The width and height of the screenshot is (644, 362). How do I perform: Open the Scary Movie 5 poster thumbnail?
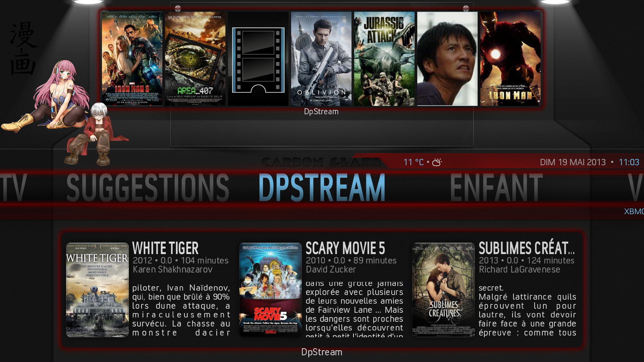(x=270, y=290)
